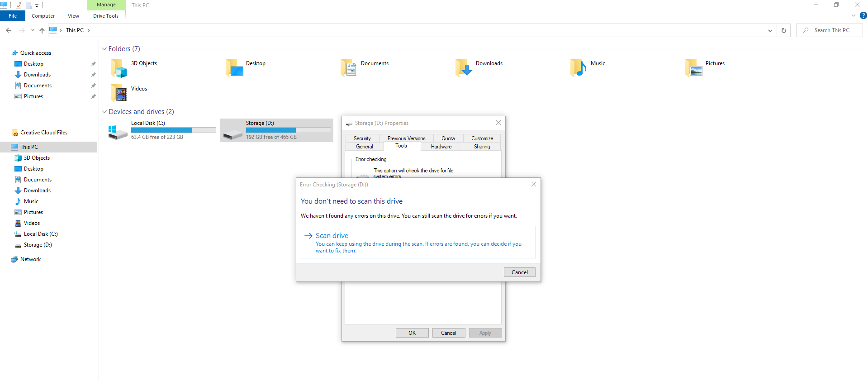Click the New folder quick access toolbar icon
The height and width of the screenshot is (381, 868).
coord(28,5)
